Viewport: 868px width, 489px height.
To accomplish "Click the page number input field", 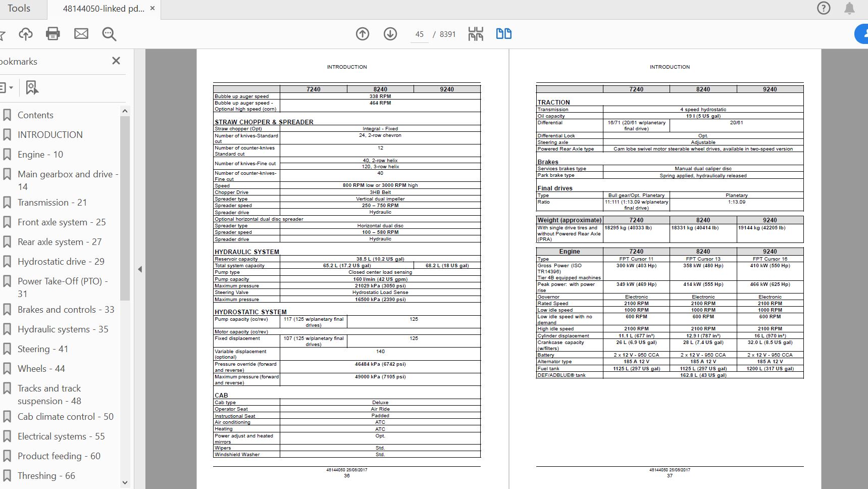I will click(x=419, y=34).
